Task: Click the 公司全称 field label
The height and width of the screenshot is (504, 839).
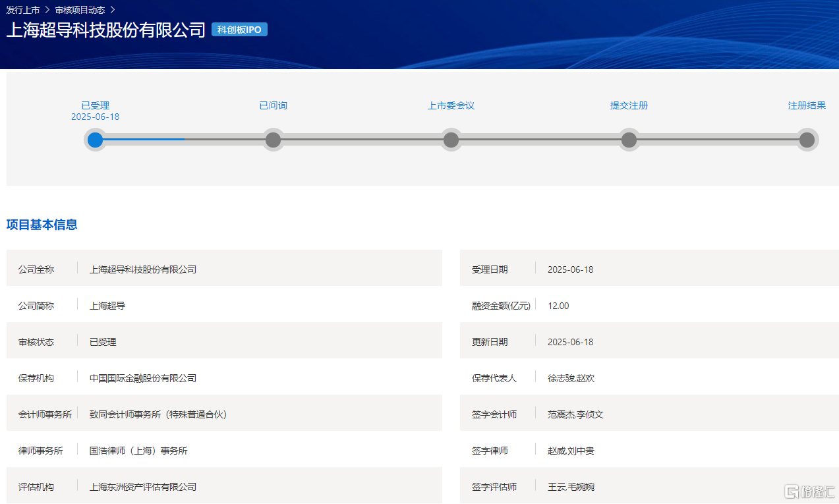Action: (36, 269)
